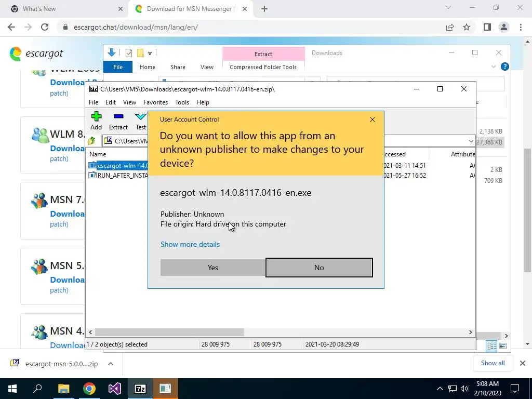Open the Share tab in Explorer ribbon
Screen dimensions: 532x399
(x=178, y=67)
